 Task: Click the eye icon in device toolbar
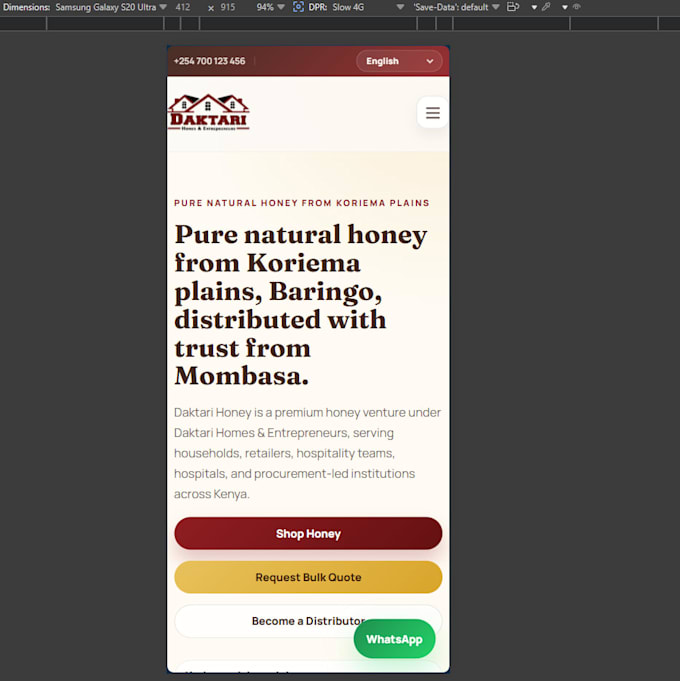577,7
